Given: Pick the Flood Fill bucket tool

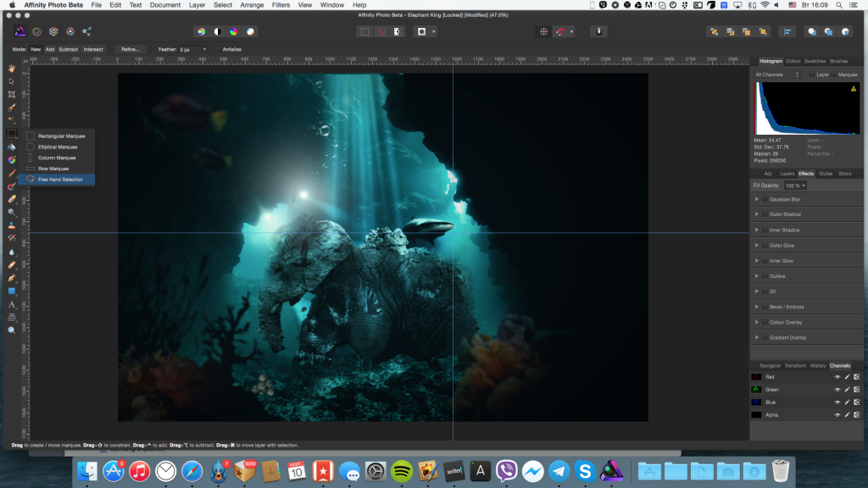Looking at the screenshot, I should pos(12,147).
